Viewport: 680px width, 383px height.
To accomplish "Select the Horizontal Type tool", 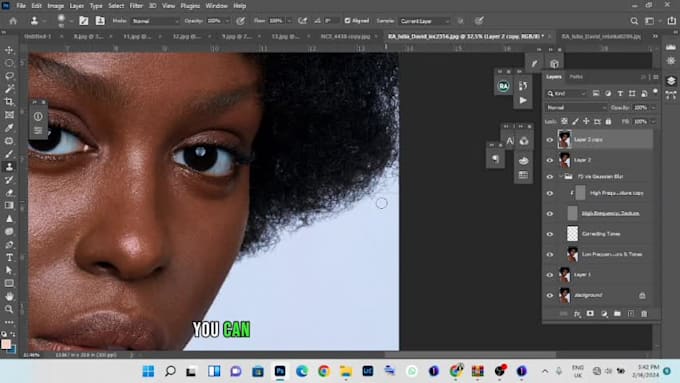I will pyautogui.click(x=9, y=258).
